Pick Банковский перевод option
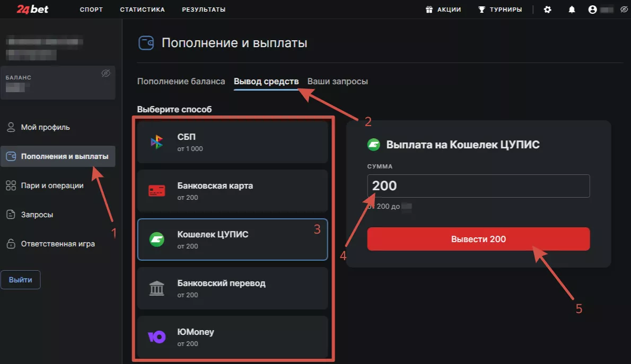This screenshot has width=631, height=364. click(x=232, y=288)
